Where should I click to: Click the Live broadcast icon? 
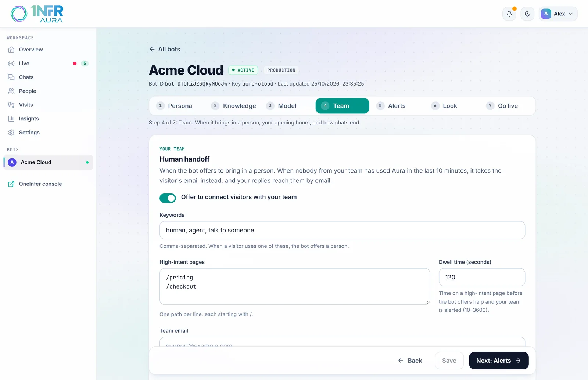(11, 64)
